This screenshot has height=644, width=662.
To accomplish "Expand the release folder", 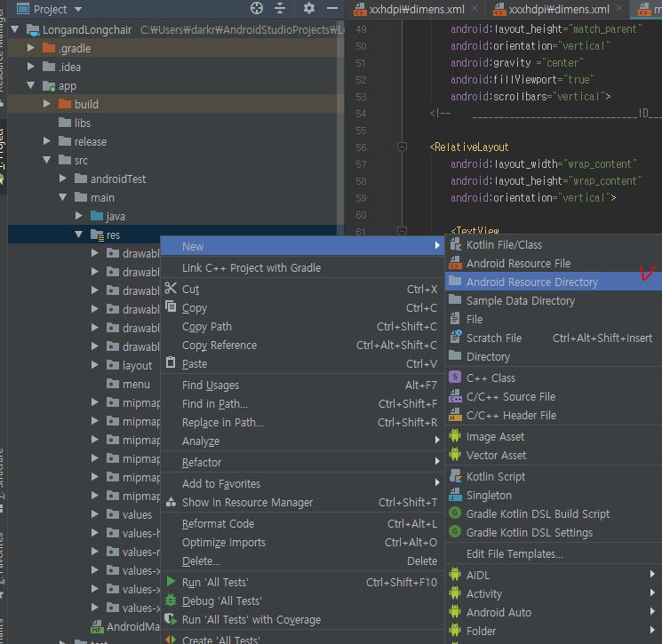I will tap(47, 141).
